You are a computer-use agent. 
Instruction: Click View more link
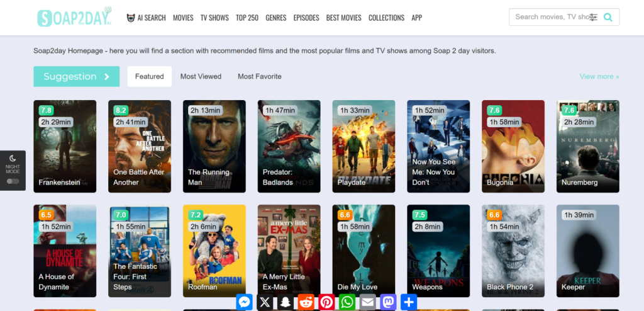coord(599,77)
